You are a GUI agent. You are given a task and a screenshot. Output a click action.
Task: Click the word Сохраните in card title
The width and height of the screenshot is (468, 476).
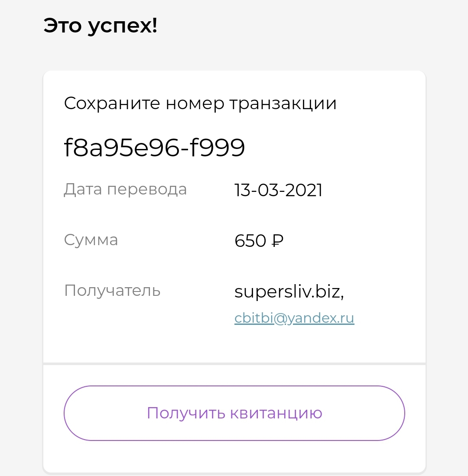[112, 103]
